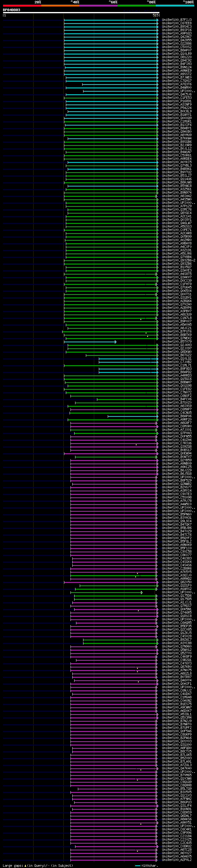Click the cyan alignment bar for B8AP06
This screenshot has width=197, height=868.
click(x=133, y=416)
